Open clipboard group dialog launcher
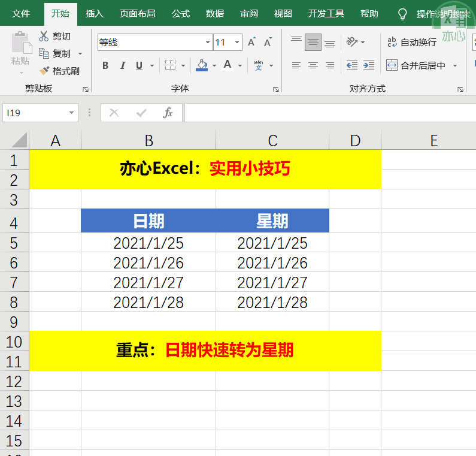 point(86,89)
